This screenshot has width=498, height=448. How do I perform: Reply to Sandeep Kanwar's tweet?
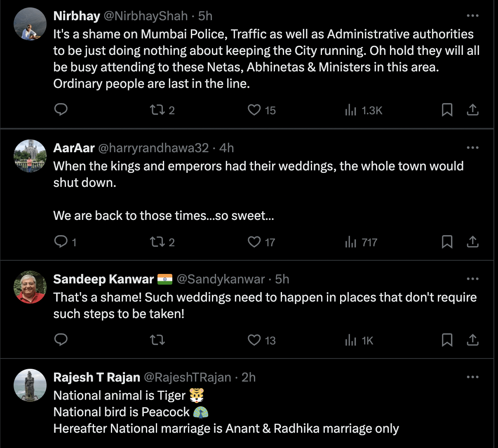(x=61, y=340)
